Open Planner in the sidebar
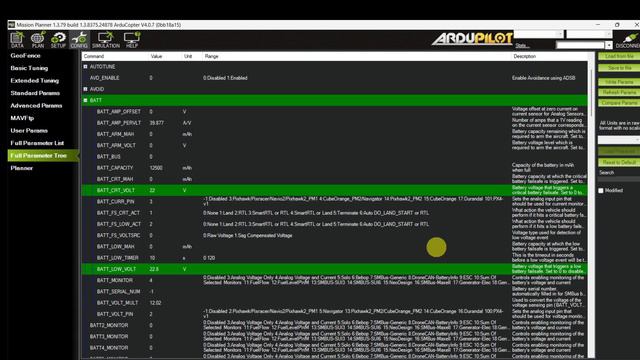640x360 pixels. [x=22, y=168]
